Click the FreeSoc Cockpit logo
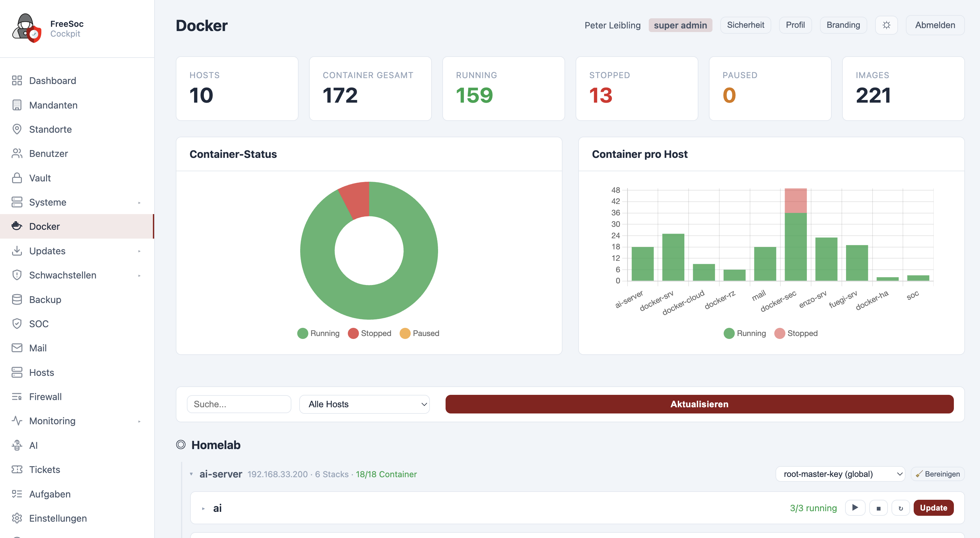Image resolution: width=980 pixels, height=538 pixels. [27, 28]
